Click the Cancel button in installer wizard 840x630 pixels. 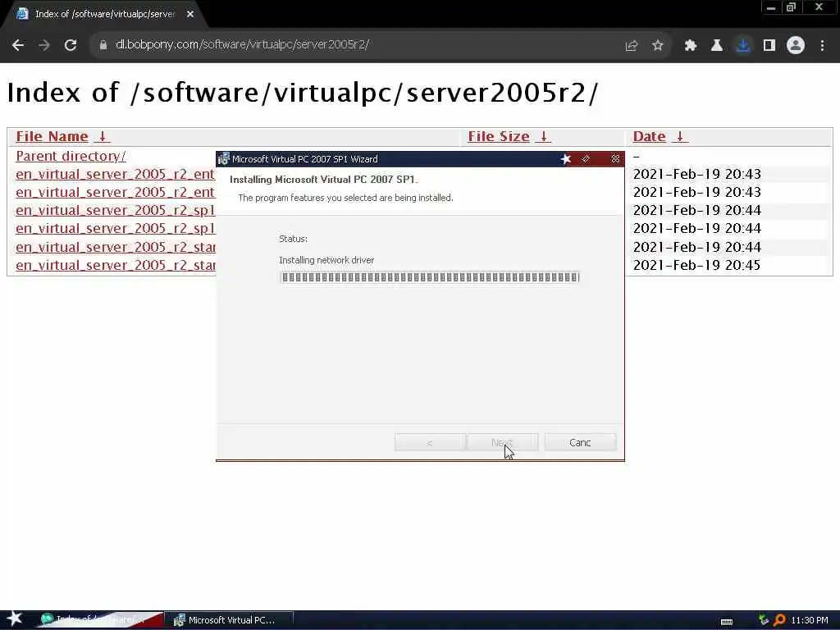pyautogui.click(x=580, y=442)
